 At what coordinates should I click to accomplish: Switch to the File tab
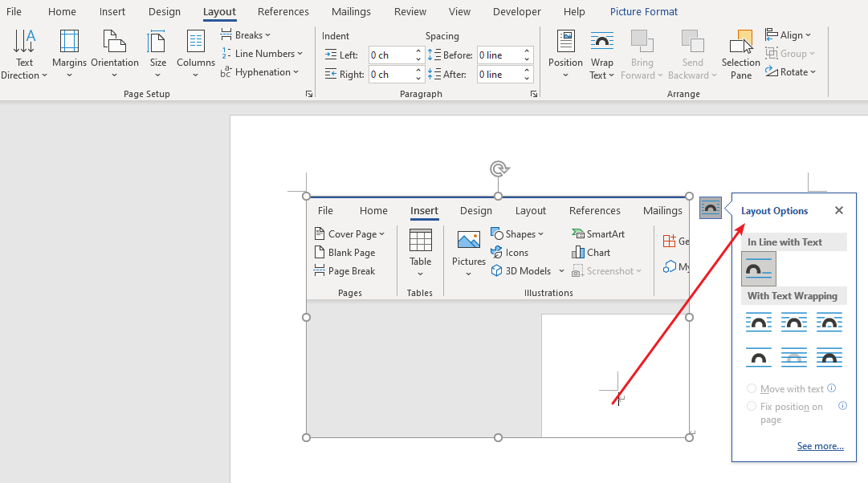14,11
